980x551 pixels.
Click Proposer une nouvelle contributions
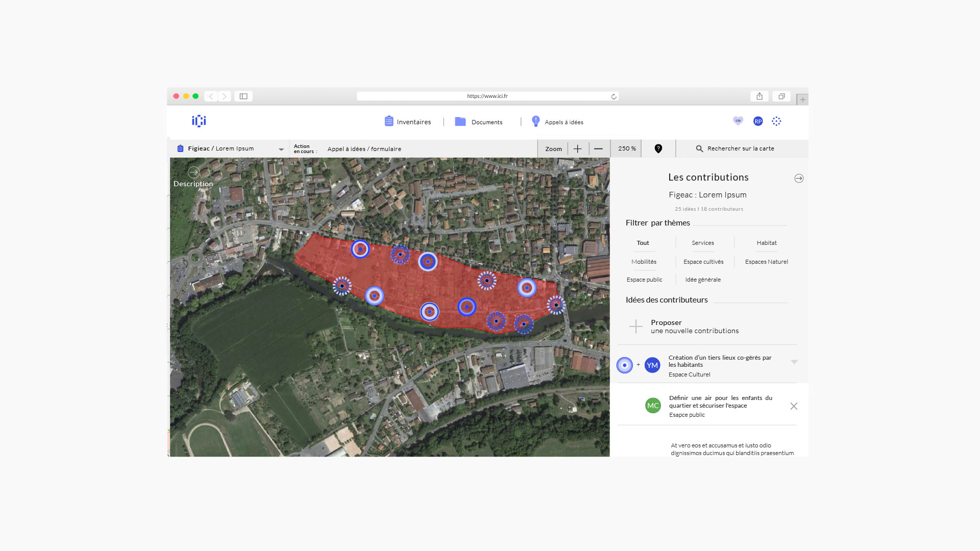[695, 327]
